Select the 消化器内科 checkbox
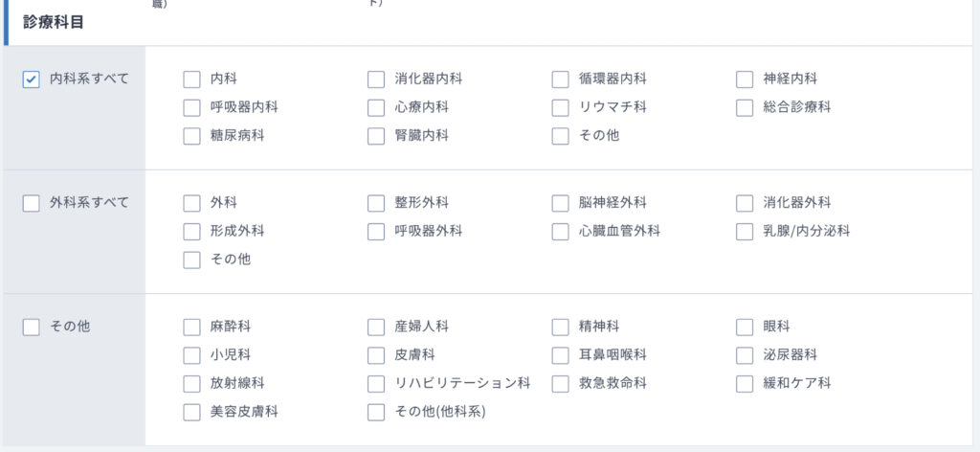This screenshot has height=452, width=980. (x=376, y=80)
